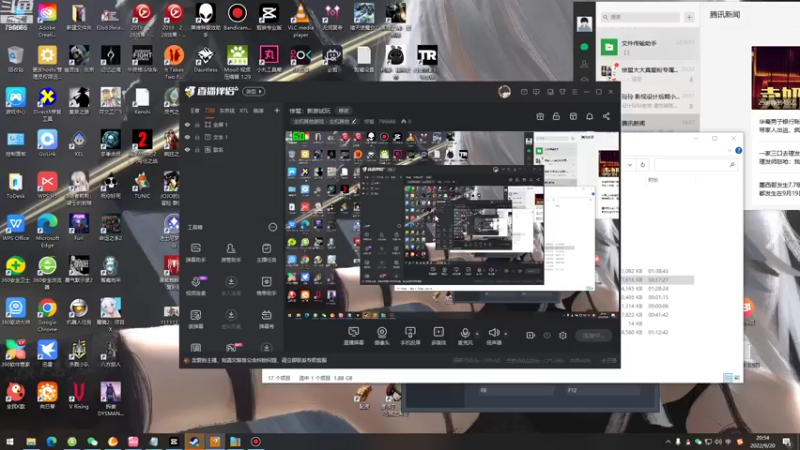800x450 pixels.
Task: Start recording with camcorder icon
Action: pyautogui.click(x=531, y=335)
